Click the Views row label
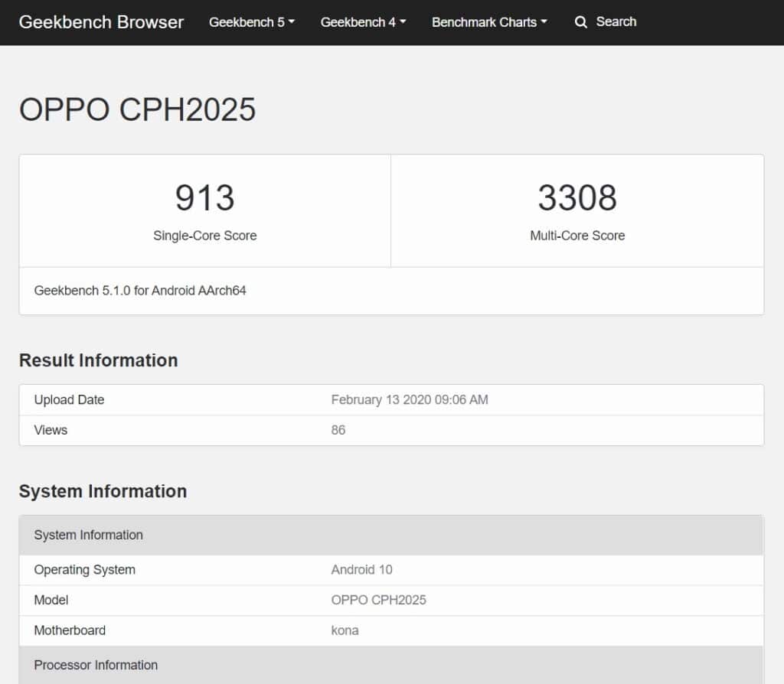The image size is (784, 684). tap(51, 430)
